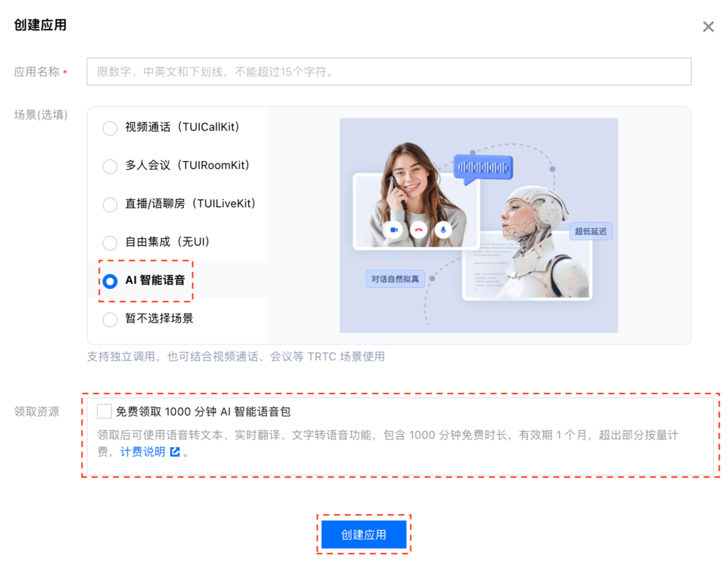The height and width of the screenshot is (566, 728).
Task: Click the 应用名称 input field
Action: click(389, 72)
